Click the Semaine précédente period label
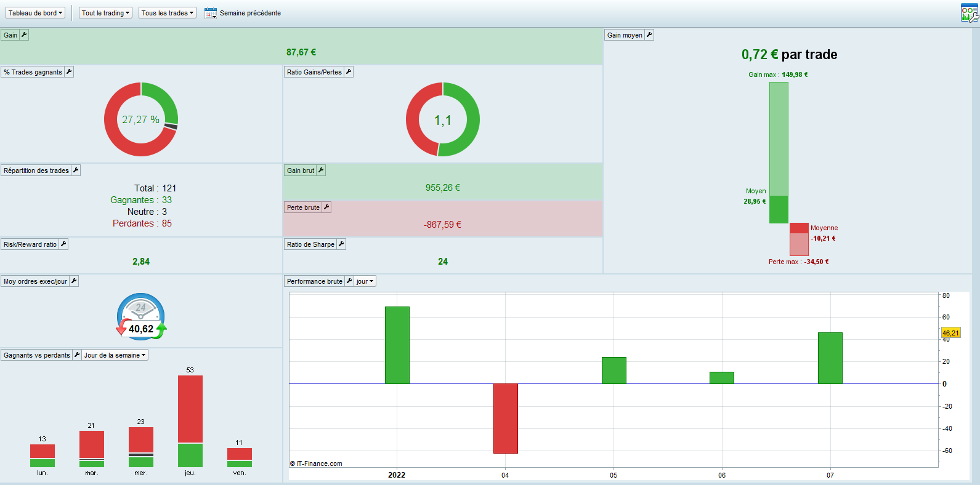Screen dimensions: 980x485 pyautogui.click(x=250, y=13)
